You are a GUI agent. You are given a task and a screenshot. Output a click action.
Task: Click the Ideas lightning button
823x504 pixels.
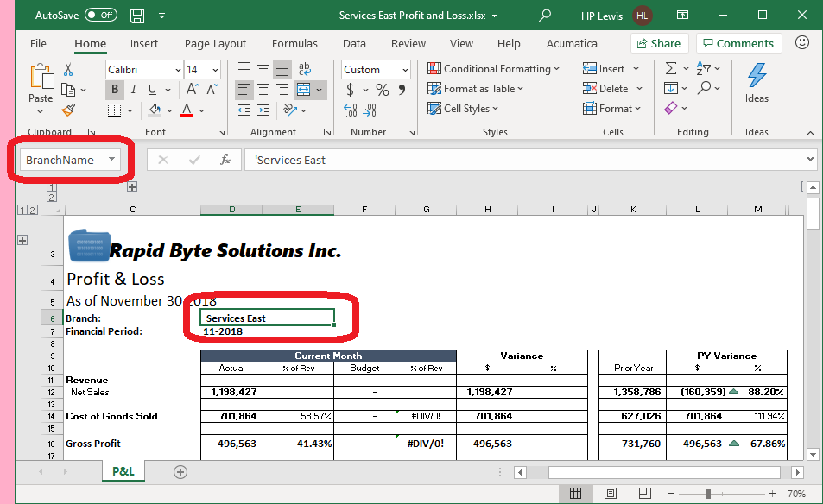(x=757, y=83)
